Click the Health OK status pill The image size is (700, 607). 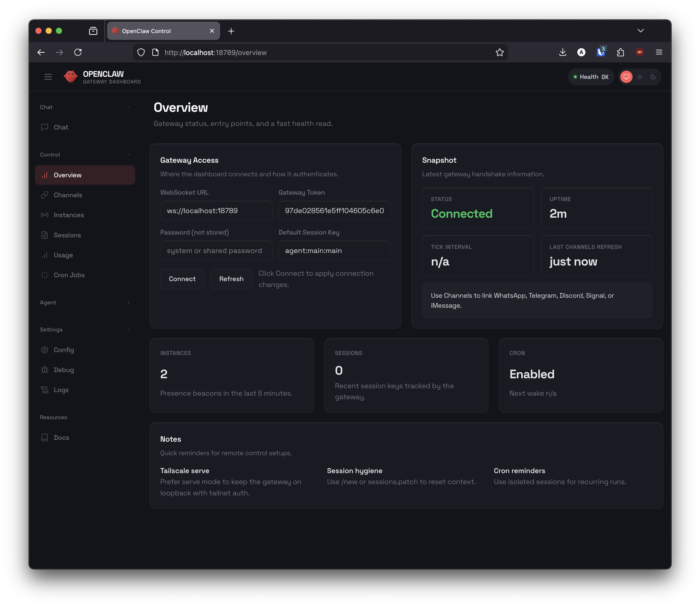point(590,77)
